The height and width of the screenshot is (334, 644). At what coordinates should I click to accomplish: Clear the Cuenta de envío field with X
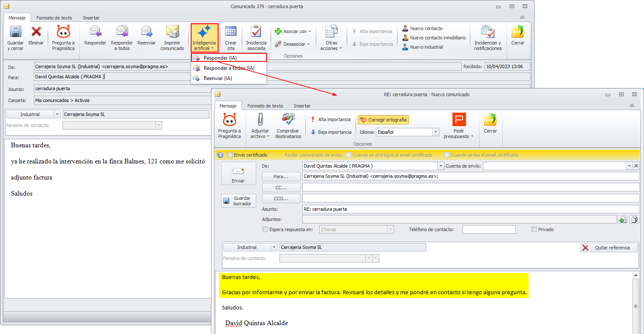pos(636,166)
